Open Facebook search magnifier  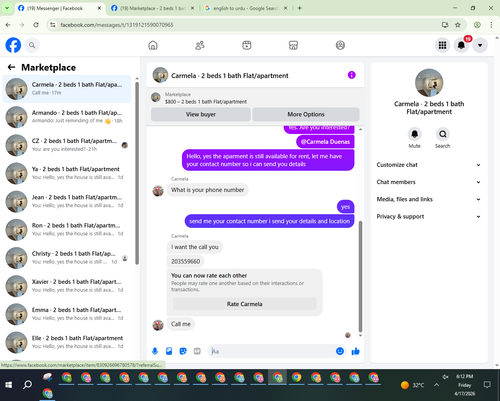point(32,45)
